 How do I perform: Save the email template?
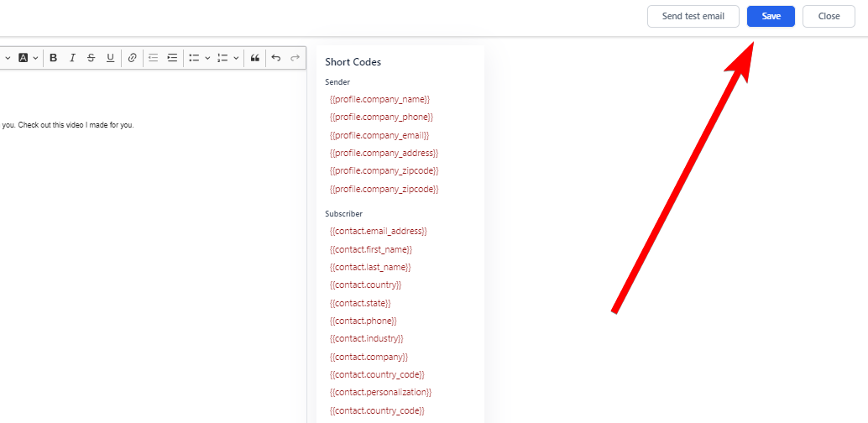coord(771,16)
